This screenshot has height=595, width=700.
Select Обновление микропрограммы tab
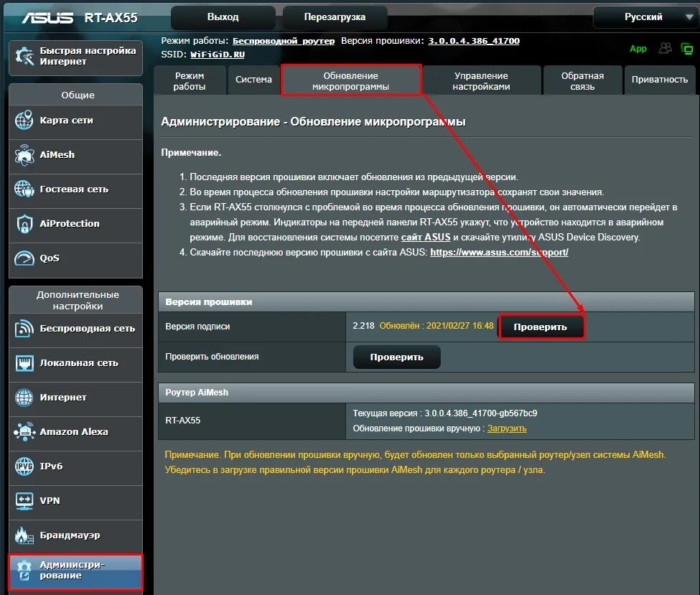pos(351,81)
